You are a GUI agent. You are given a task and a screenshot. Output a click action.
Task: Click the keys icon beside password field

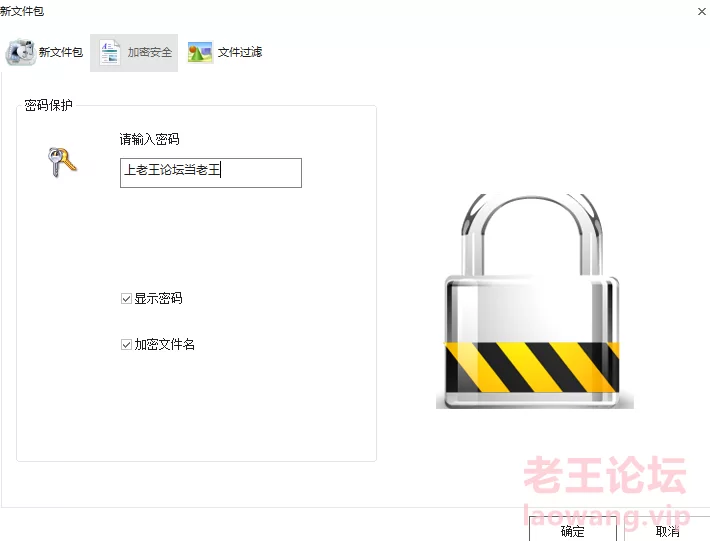(62, 162)
